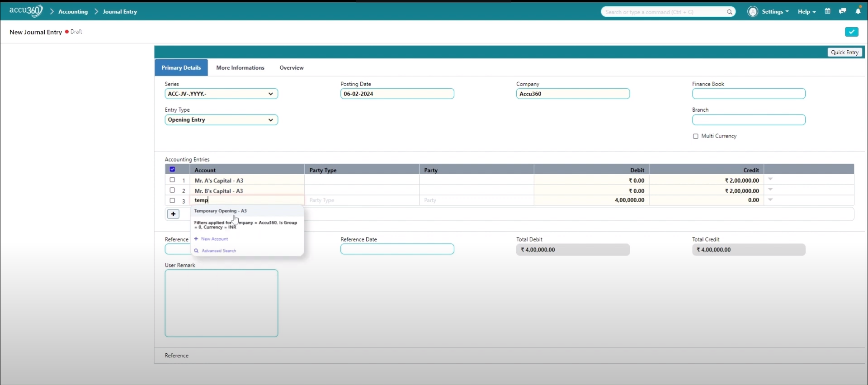Click the search magnifier icon
Viewport: 868px width, 385px height.
(x=729, y=12)
